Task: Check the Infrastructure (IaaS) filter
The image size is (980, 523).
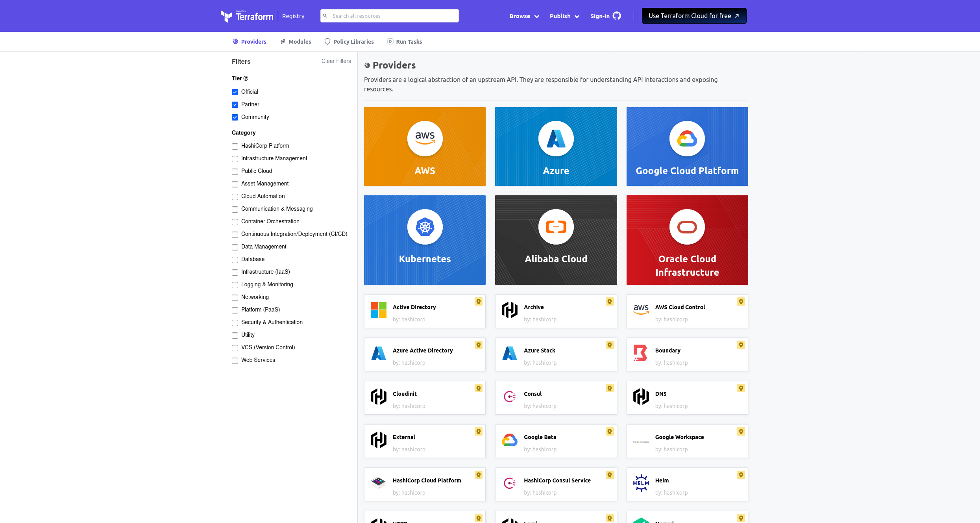Action: tap(235, 273)
